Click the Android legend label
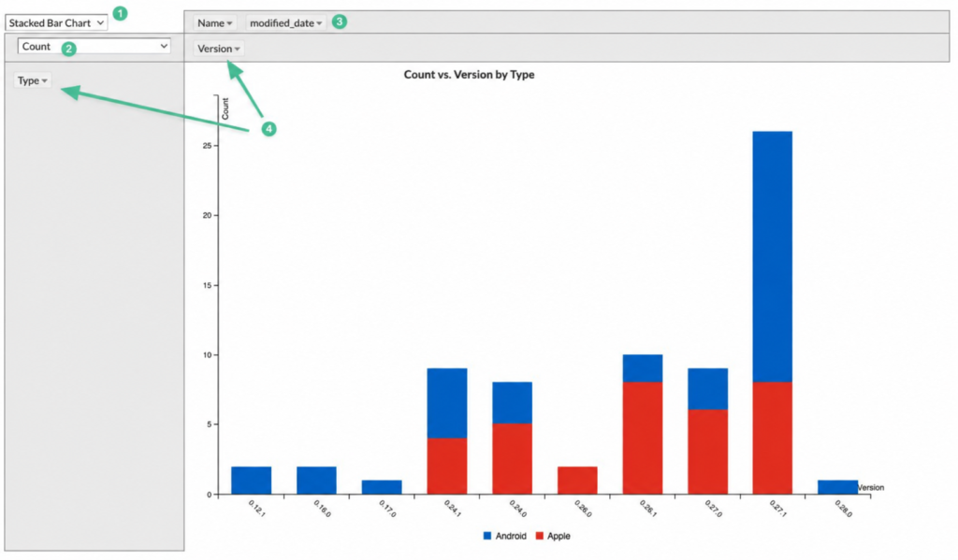Screen dimensions: 958x560 (511, 537)
